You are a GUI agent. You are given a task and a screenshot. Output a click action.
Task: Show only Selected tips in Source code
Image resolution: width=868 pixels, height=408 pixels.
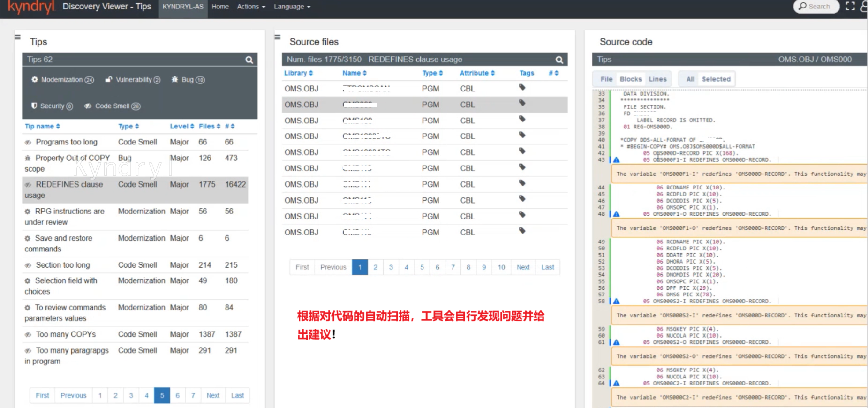click(x=716, y=79)
